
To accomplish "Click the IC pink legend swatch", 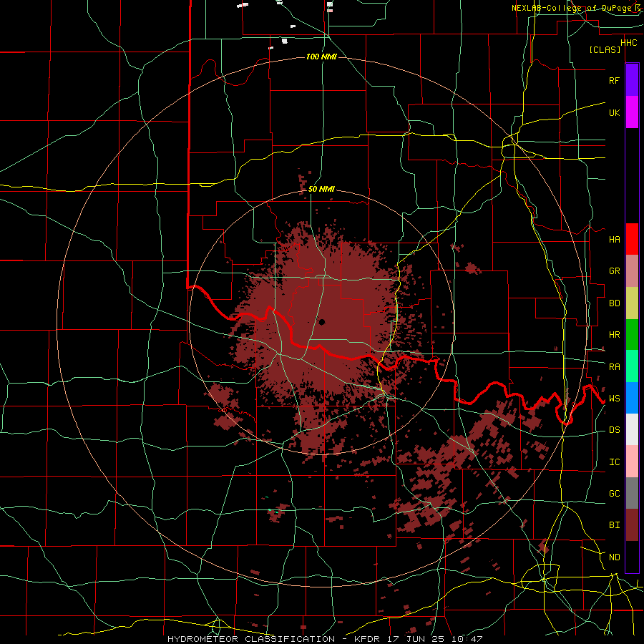I will tap(632, 462).
